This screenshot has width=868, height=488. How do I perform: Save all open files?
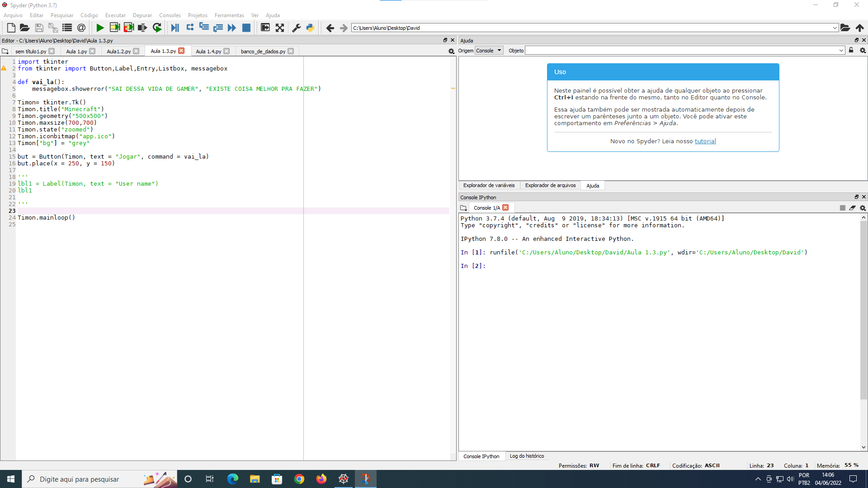[x=53, y=28]
